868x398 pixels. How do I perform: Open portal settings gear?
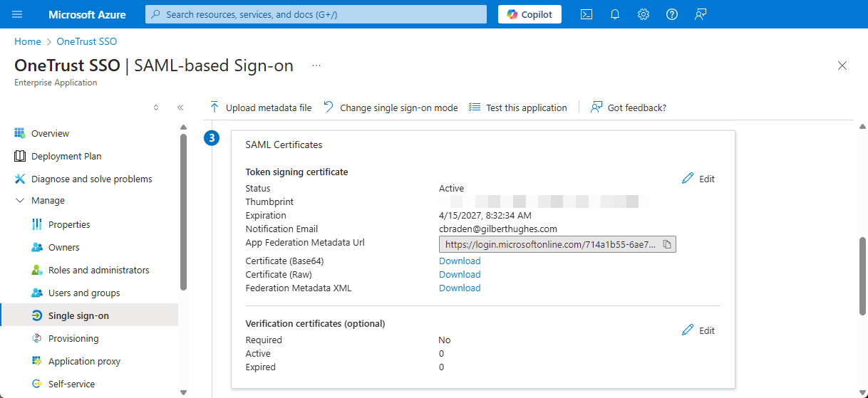coord(644,14)
